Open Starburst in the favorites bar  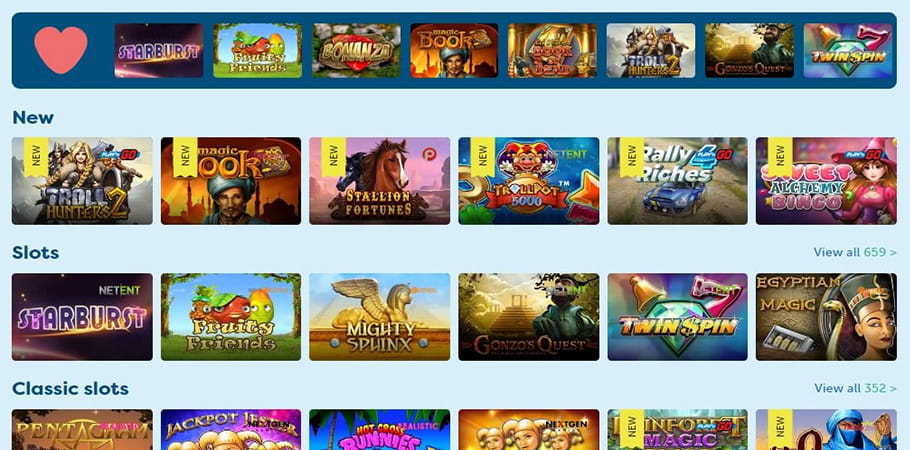click(x=159, y=51)
